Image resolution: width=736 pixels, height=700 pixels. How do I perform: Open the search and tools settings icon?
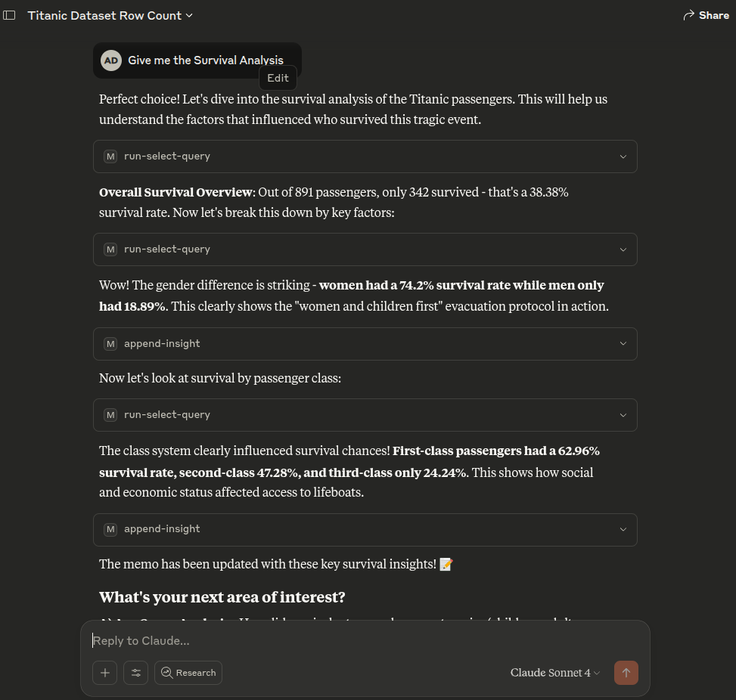tap(136, 673)
